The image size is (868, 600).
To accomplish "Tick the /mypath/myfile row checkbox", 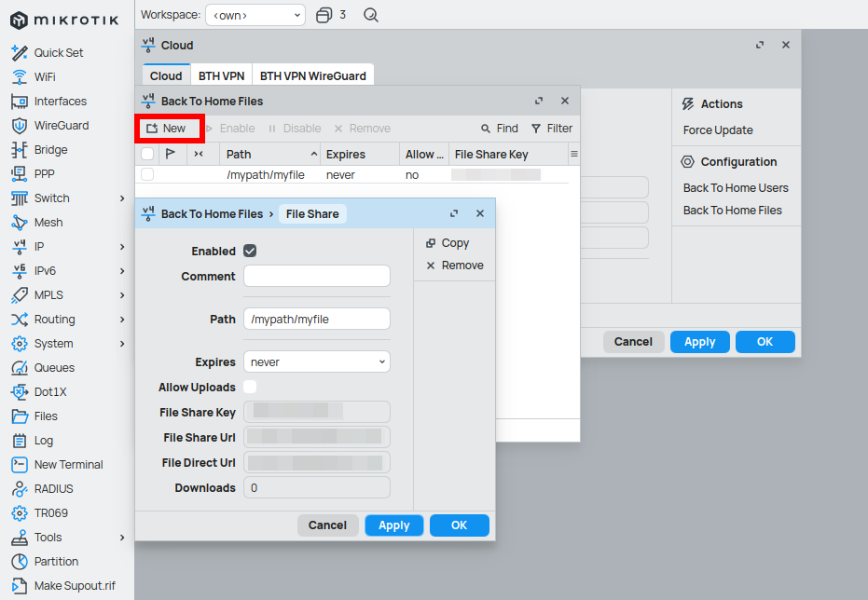I will (147, 175).
